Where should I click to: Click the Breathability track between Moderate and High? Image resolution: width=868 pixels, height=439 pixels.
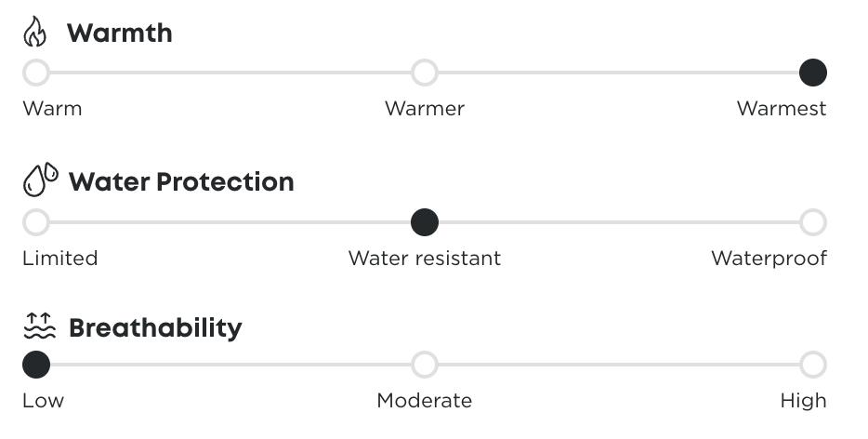pos(618,365)
